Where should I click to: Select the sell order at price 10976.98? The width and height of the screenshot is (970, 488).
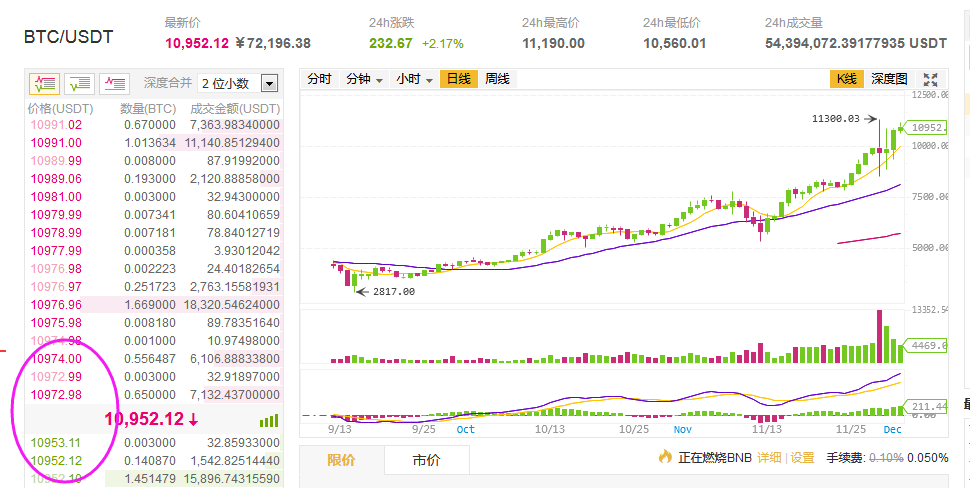pos(153,268)
